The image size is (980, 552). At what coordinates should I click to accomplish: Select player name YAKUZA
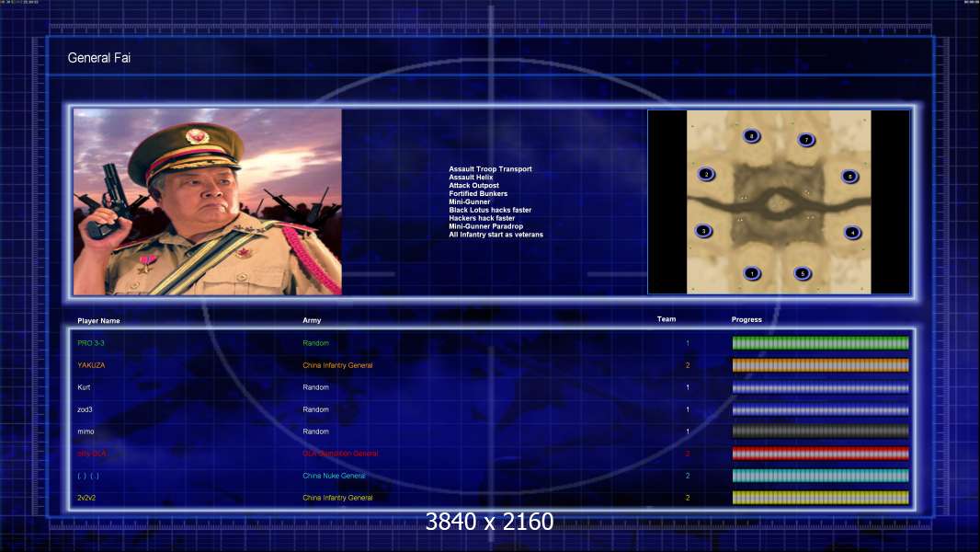tap(91, 365)
